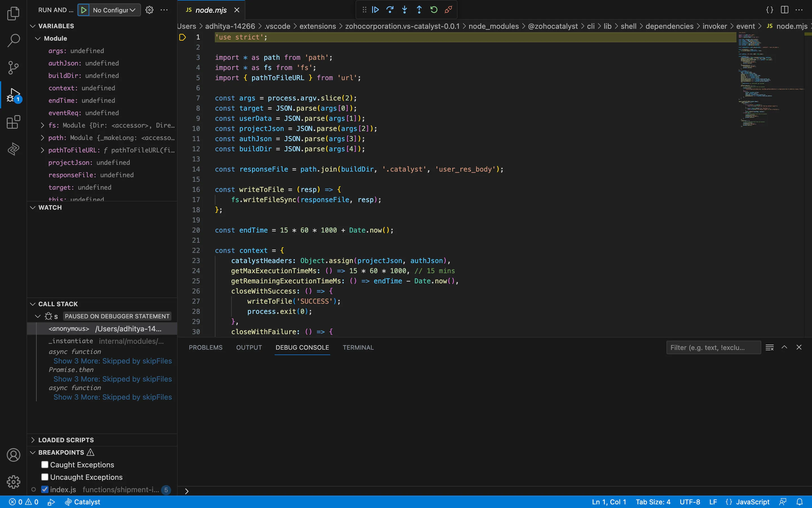Open the debug configuration dropdown

pyautogui.click(x=114, y=10)
